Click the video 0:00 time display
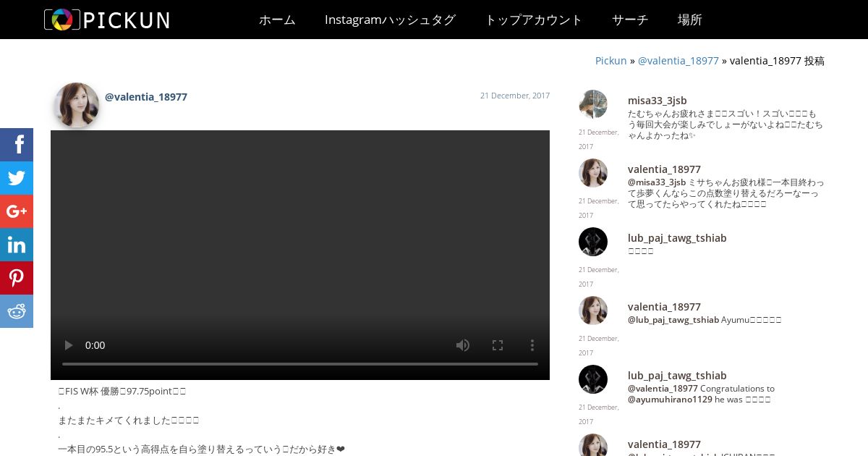Screen dimensions: 868x456 point(95,345)
